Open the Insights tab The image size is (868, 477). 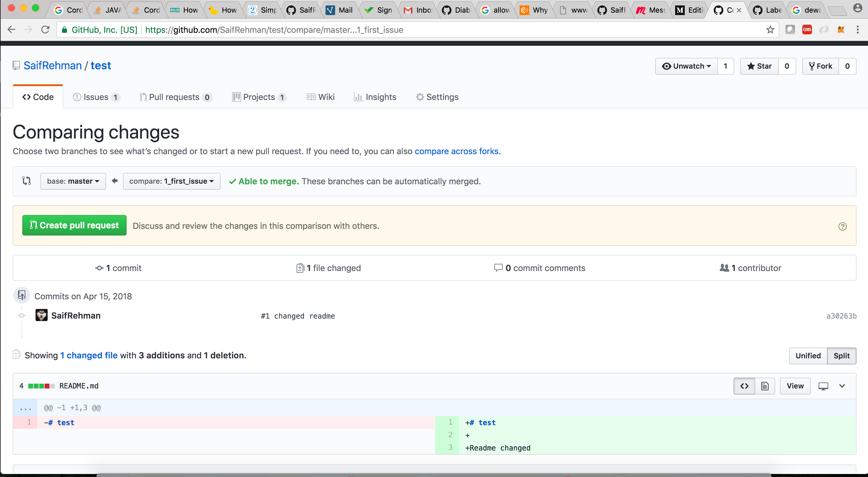coord(375,97)
